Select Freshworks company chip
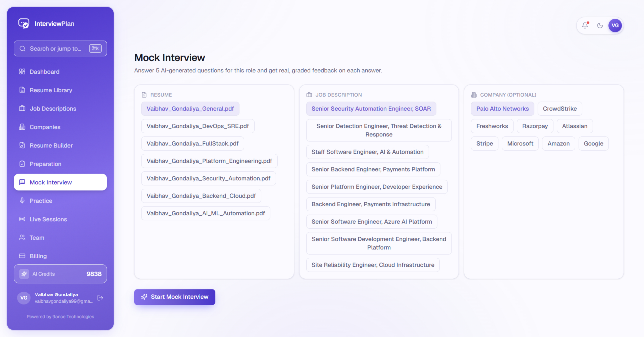The width and height of the screenshot is (644, 337). 492,126
